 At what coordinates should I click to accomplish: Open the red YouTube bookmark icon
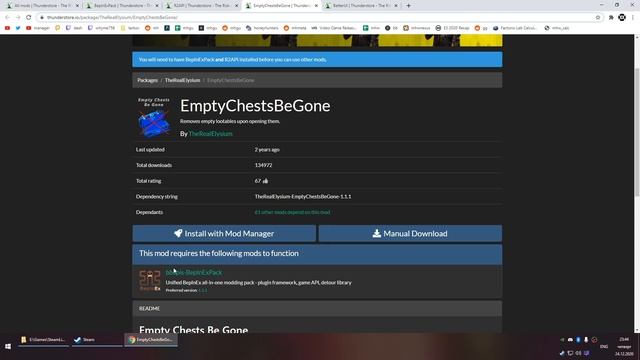click(x=7, y=28)
